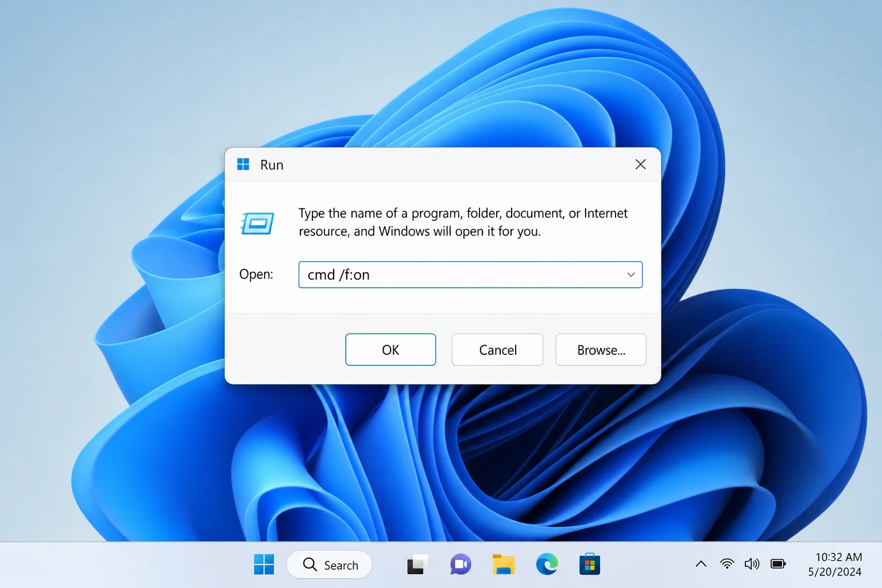Open the Windows Start menu

264,564
